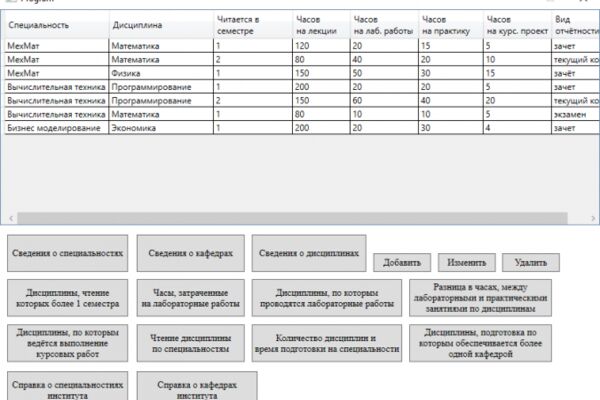Viewport: 600px width, 400px height.
Task: Select practice hours cell with value 40
Action: point(451,101)
